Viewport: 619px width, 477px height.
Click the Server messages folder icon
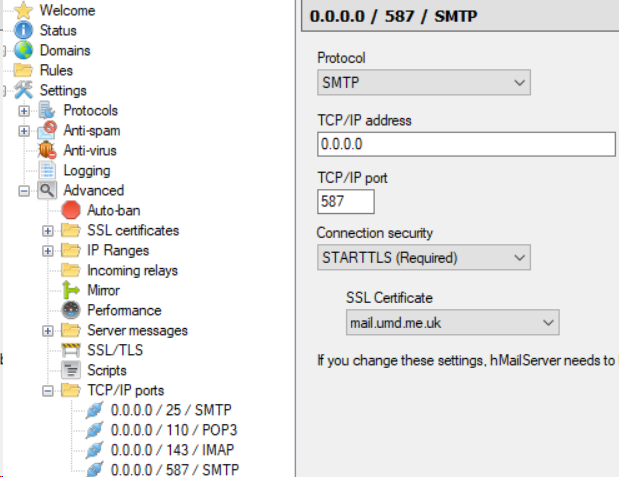71,330
